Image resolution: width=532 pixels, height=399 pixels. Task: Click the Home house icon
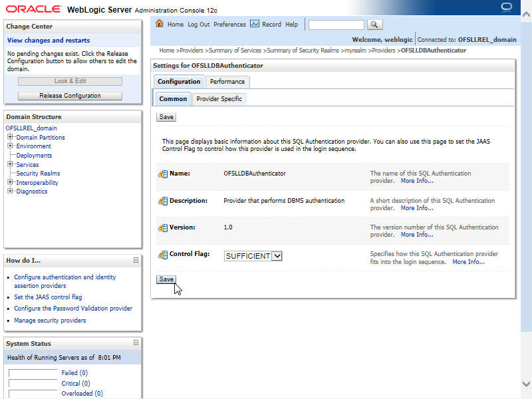159,24
